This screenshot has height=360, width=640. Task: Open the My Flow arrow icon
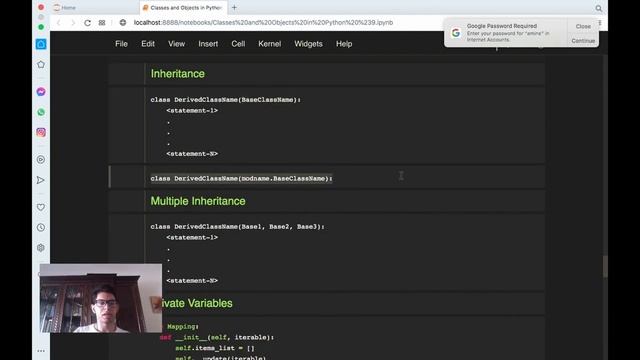[41, 180]
